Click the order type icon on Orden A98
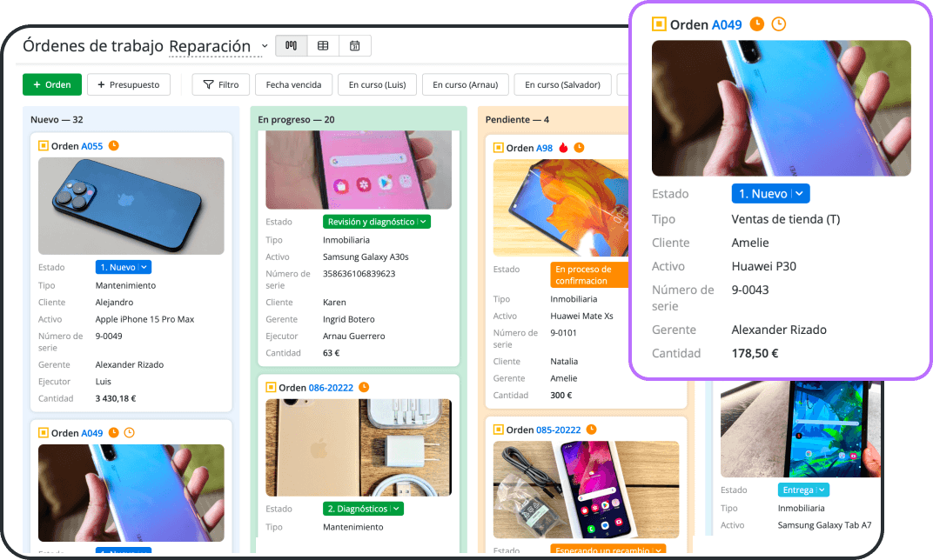Viewport: 933px width, 560px height. click(498, 148)
